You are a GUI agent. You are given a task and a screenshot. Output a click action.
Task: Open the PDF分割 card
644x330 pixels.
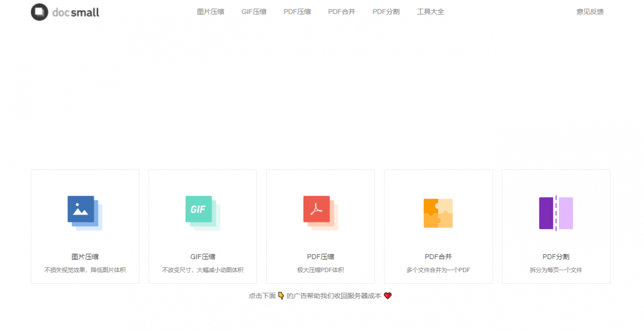click(556, 226)
